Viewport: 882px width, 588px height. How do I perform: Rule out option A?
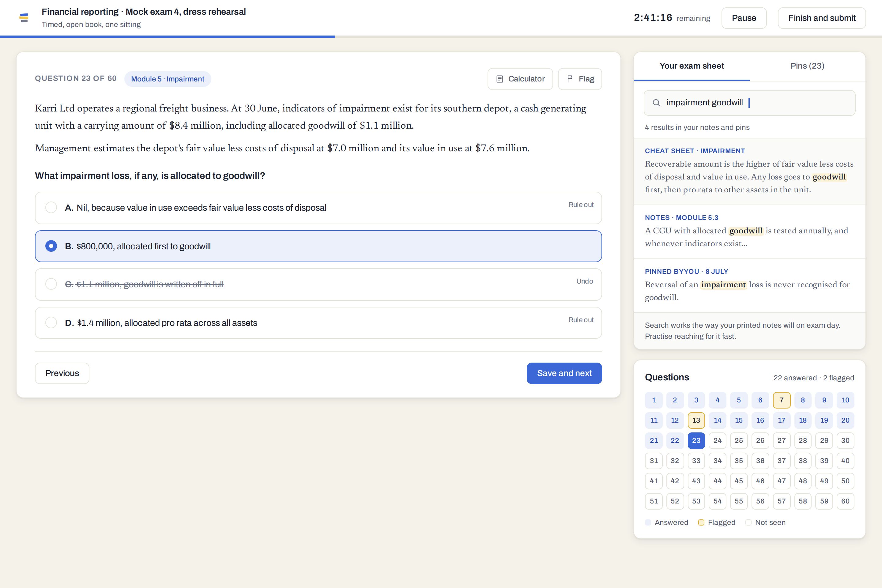[581, 205]
